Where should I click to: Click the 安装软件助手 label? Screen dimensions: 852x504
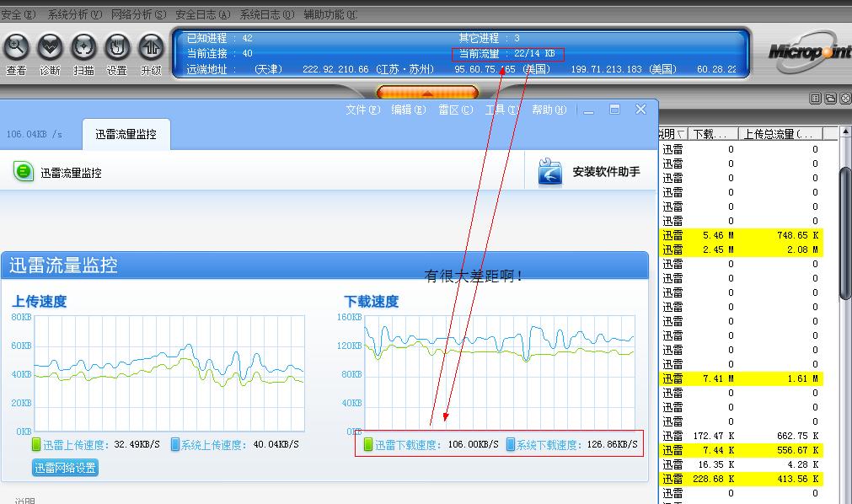[606, 172]
